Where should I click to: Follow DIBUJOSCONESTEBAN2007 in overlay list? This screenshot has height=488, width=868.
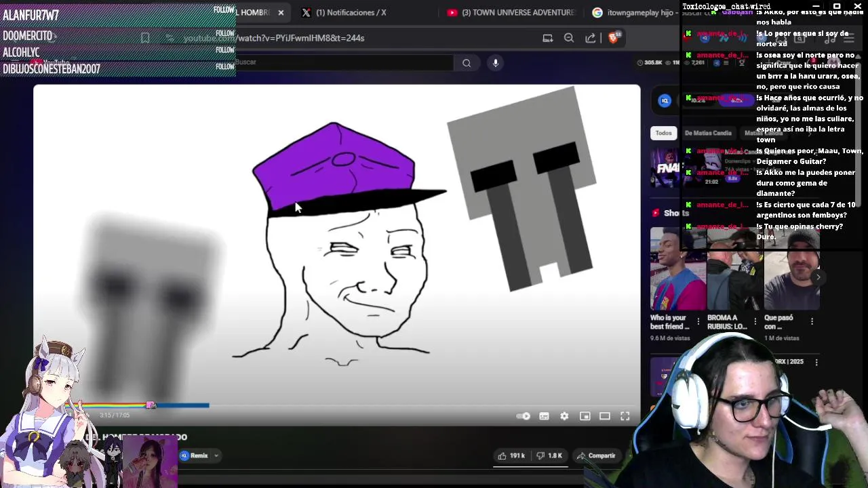224,66
